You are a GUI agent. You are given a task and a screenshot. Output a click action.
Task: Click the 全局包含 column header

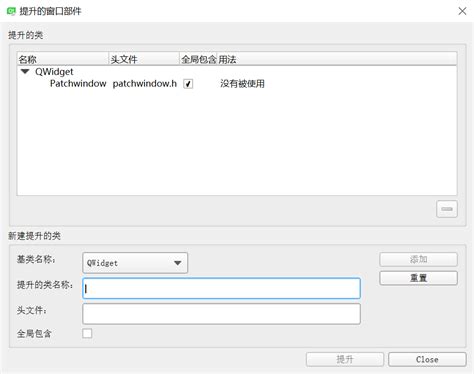[x=198, y=59]
